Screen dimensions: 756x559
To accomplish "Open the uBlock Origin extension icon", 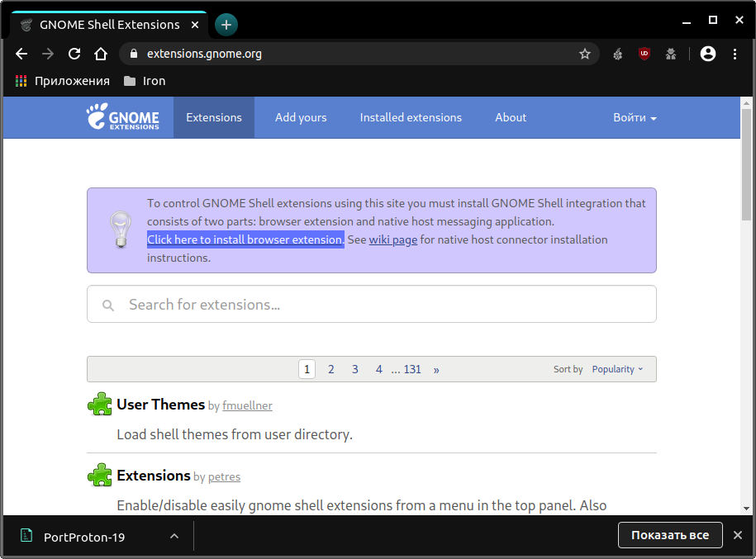I will point(644,54).
